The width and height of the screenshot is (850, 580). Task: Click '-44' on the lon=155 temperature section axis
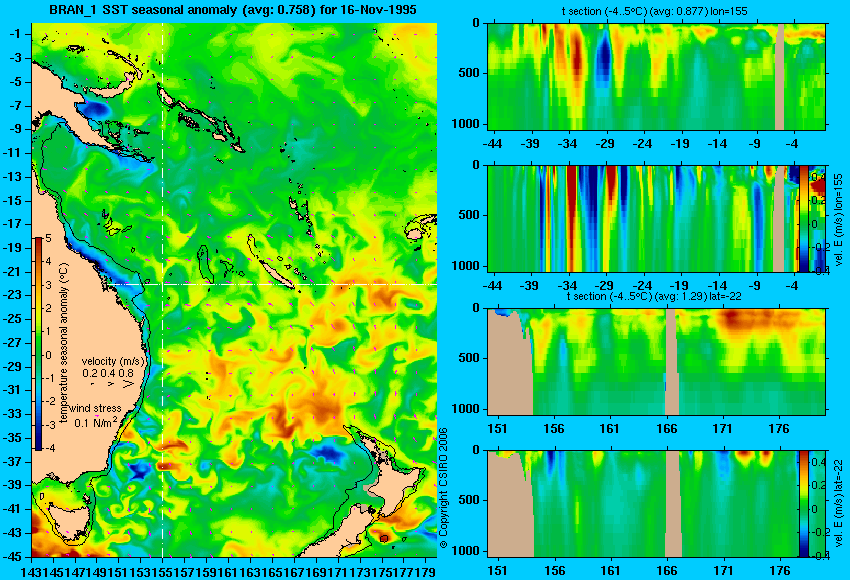[492, 144]
